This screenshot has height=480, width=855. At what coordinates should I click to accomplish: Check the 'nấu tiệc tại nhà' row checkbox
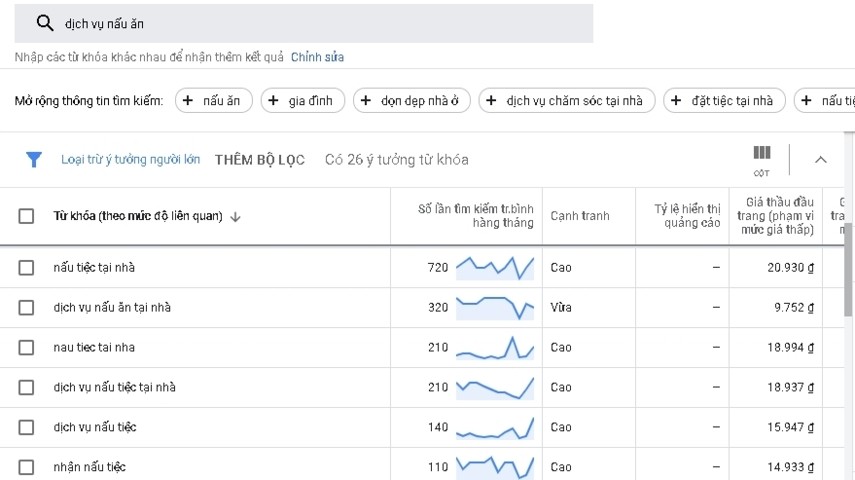click(27, 268)
